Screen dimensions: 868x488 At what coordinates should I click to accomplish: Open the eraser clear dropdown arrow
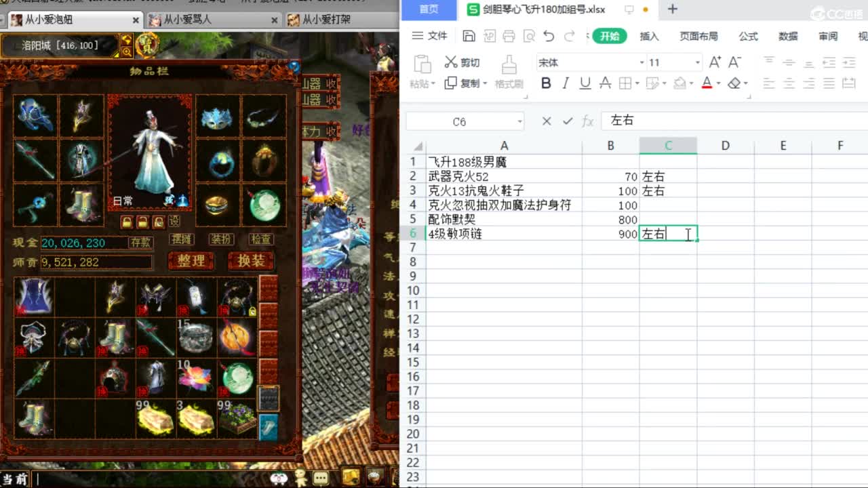(745, 83)
